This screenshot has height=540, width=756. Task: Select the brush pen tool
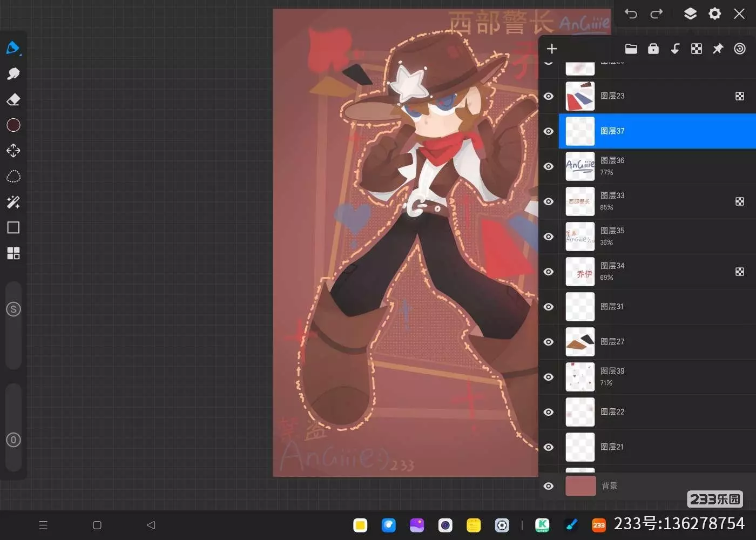(x=13, y=48)
